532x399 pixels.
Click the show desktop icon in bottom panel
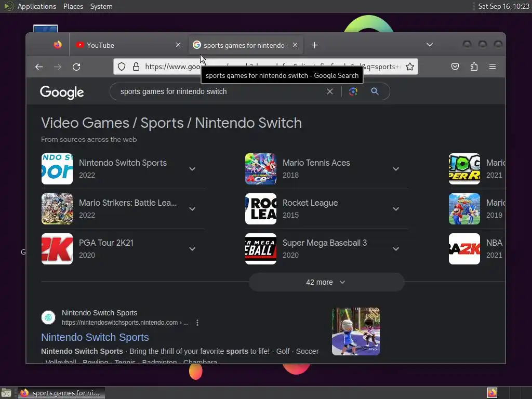6,393
